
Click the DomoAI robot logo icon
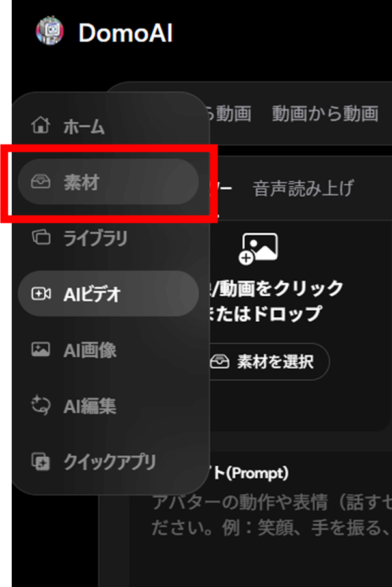[49, 31]
